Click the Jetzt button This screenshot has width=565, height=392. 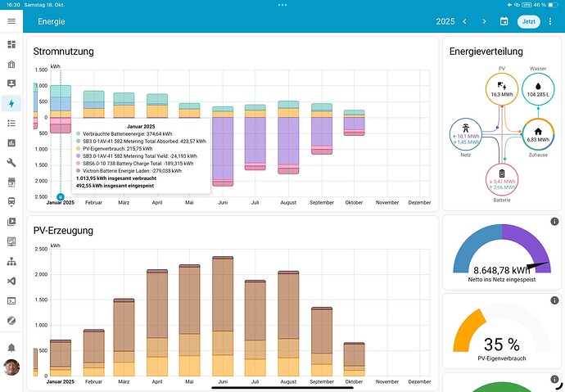pos(529,21)
